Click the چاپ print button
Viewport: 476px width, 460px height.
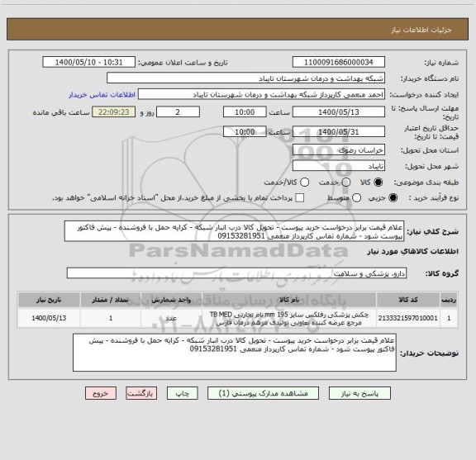[x=182, y=393]
